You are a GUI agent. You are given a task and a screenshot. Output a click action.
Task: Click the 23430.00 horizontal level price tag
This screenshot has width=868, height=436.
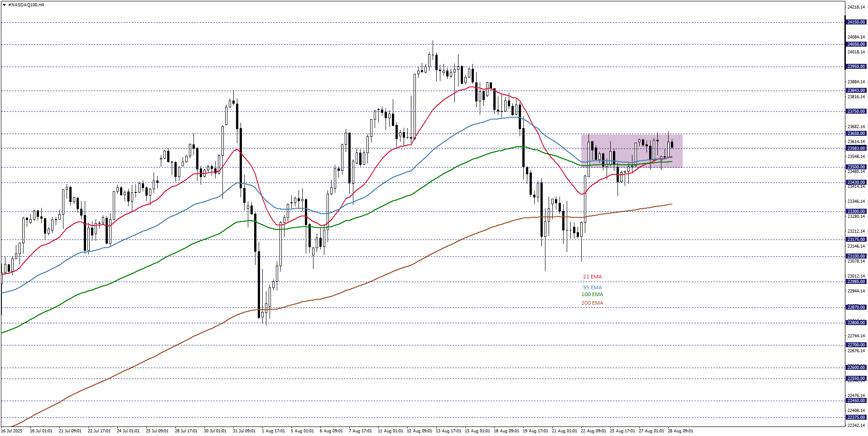pyautogui.click(x=856, y=182)
